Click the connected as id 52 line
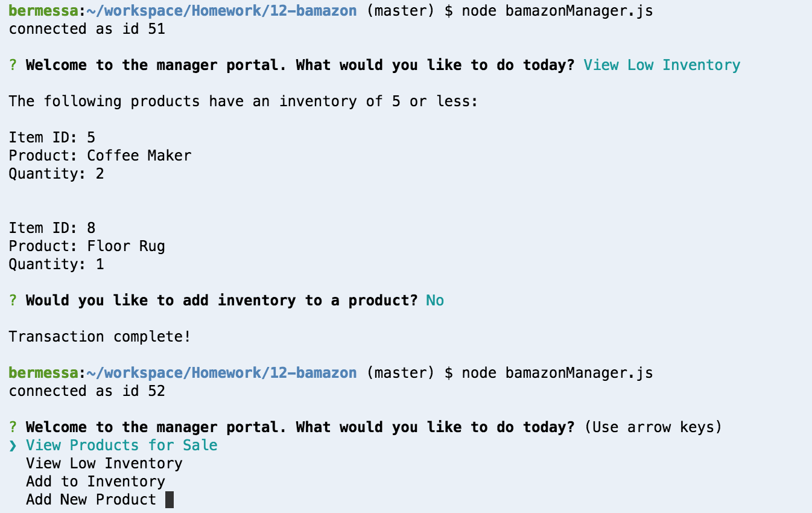Screen dimensions: 812x513 click(x=87, y=391)
